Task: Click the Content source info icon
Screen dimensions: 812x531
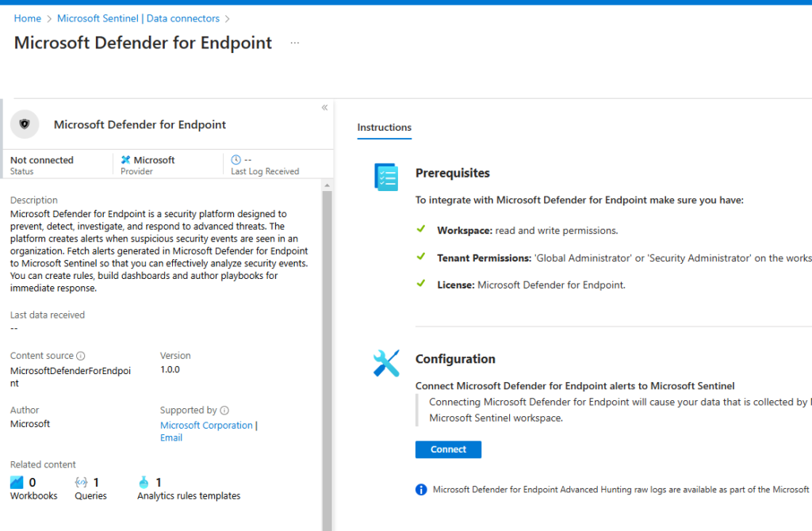Action: pyautogui.click(x=81, y=356)
